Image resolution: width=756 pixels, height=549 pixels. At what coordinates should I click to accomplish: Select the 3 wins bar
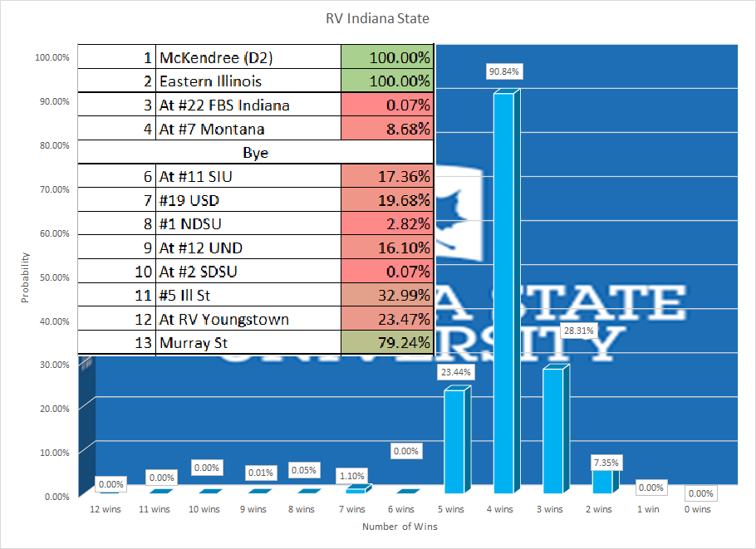552,430
